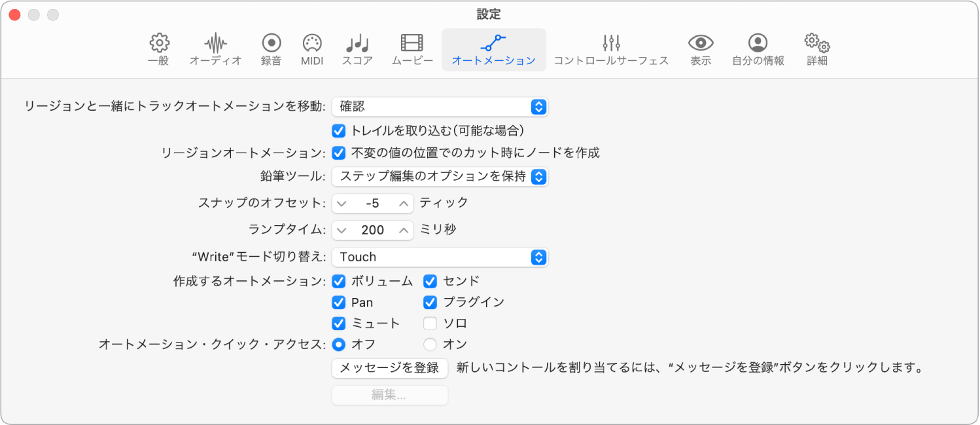Open the 自分の情報 settings pane
980x425 pixels.
pyautogui.click(x=757, y=49)
